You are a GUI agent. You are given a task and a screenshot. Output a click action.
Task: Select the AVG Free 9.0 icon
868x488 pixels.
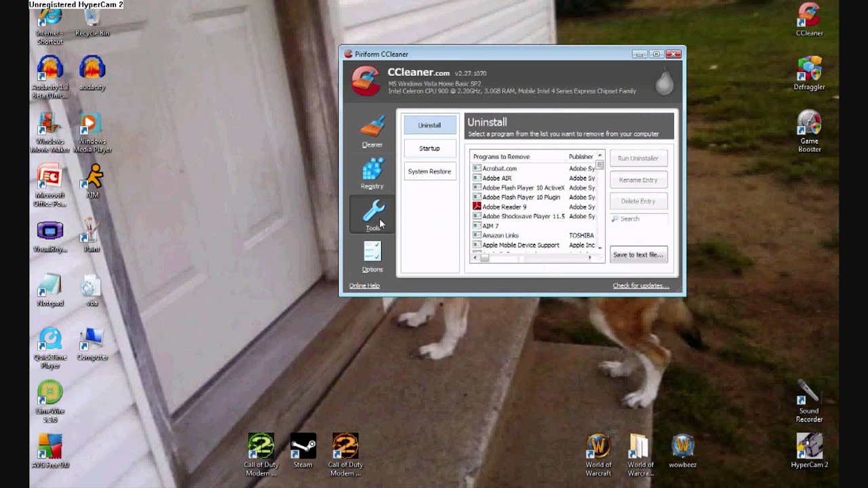(50, 451)
